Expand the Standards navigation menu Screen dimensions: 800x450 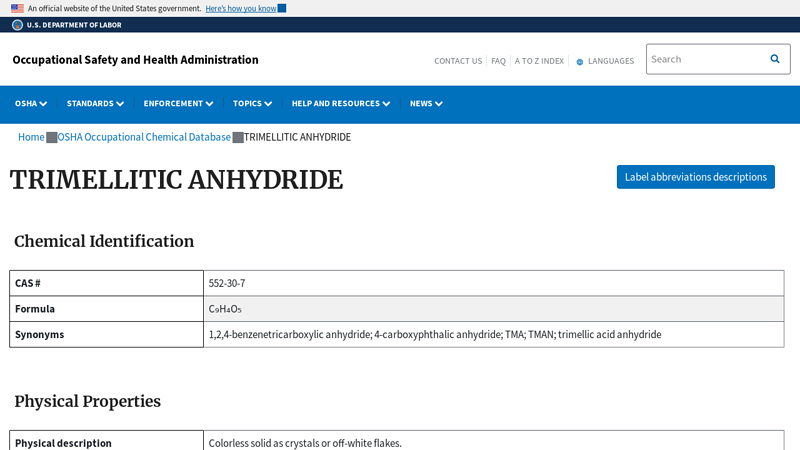(x=95, y=104)
